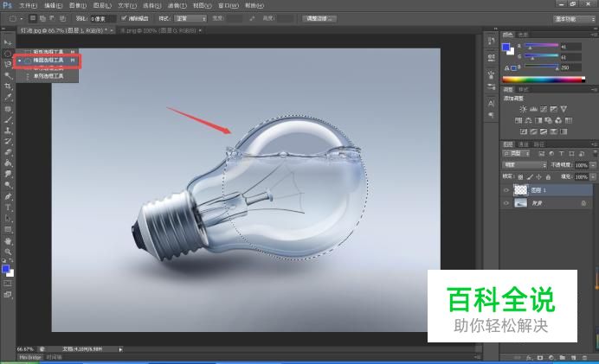Select the Crop tool
The image size is (599, 364).
pyautogui.click(x=8, y=86)
